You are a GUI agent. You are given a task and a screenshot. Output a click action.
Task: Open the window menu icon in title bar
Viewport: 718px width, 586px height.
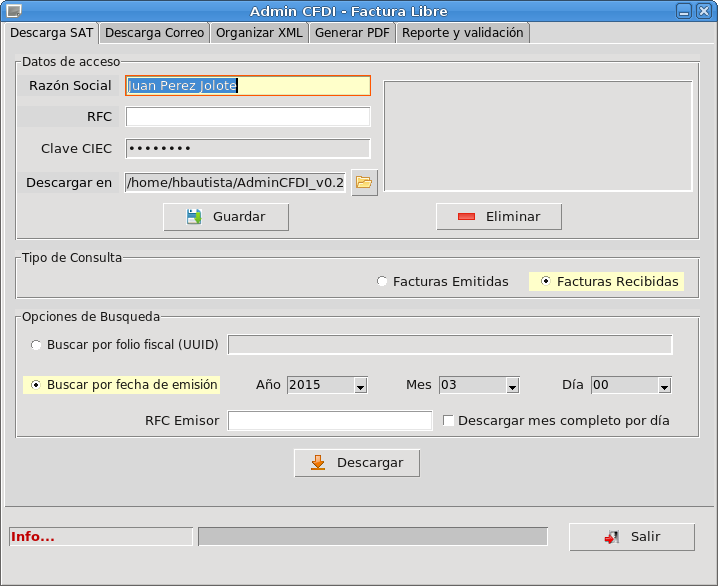[x=14, y=11]
